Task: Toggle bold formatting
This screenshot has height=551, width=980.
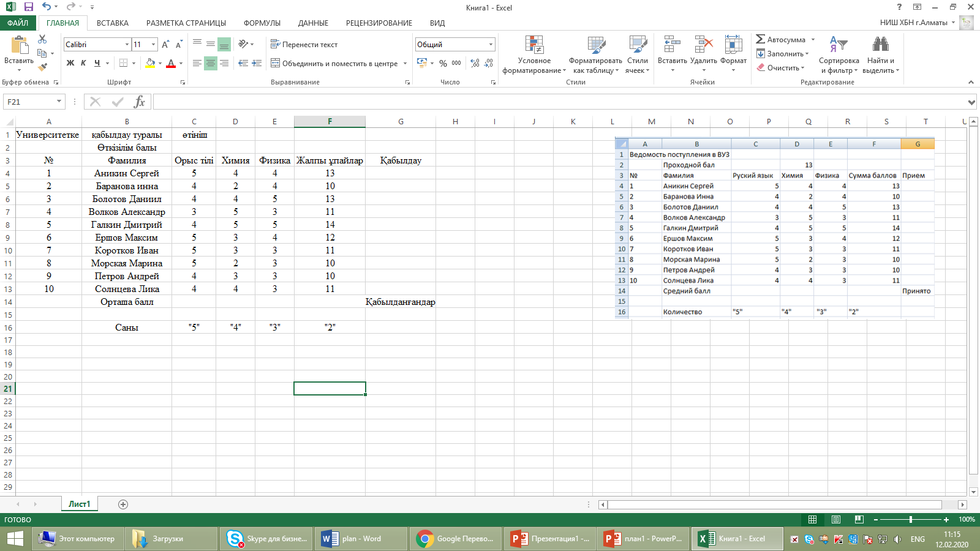Action: click(x=70, y=63)
